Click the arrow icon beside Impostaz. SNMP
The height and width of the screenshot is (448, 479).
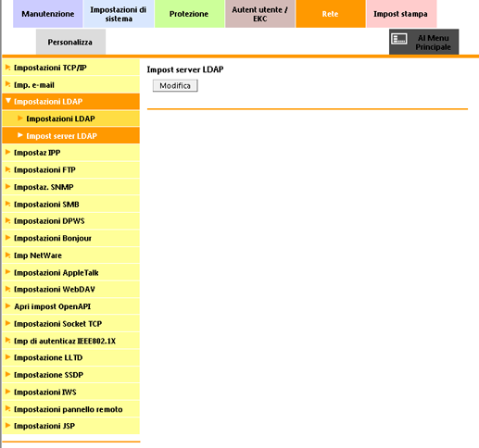(8, 186)
